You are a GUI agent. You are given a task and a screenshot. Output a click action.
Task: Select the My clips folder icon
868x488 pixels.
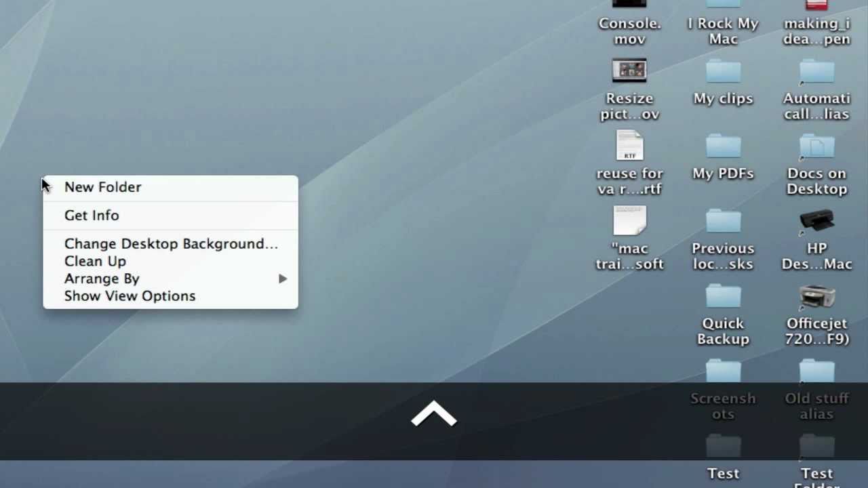[x=723, y=72]
